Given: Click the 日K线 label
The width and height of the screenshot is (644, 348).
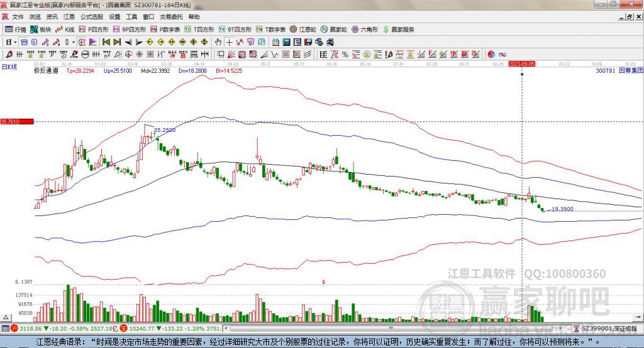Looking at the screenshot, I should pos(9,67).
